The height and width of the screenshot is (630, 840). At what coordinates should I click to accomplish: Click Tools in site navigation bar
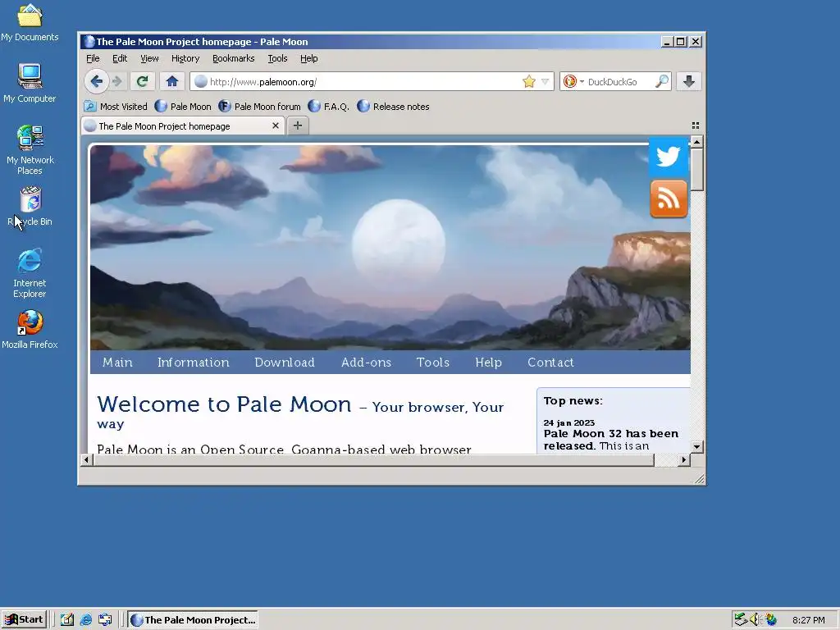[x=433, y=362]
